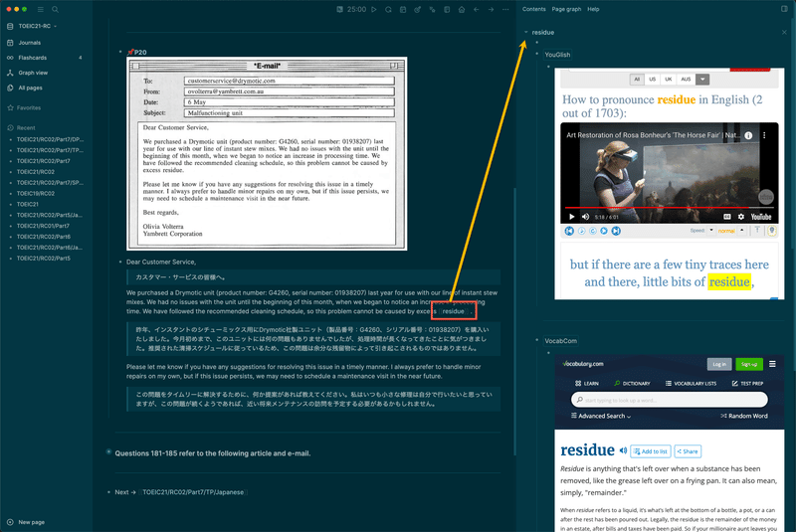
Task: Open the TOEIC21-RC graph dropdown
Action: point(37,26)
